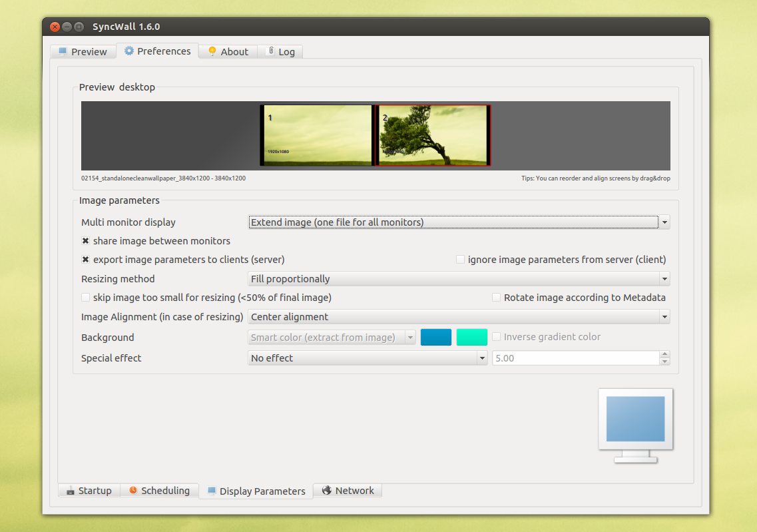
Task: Click the lightbulb icon on About tab
Action: (x=212, y=51)
